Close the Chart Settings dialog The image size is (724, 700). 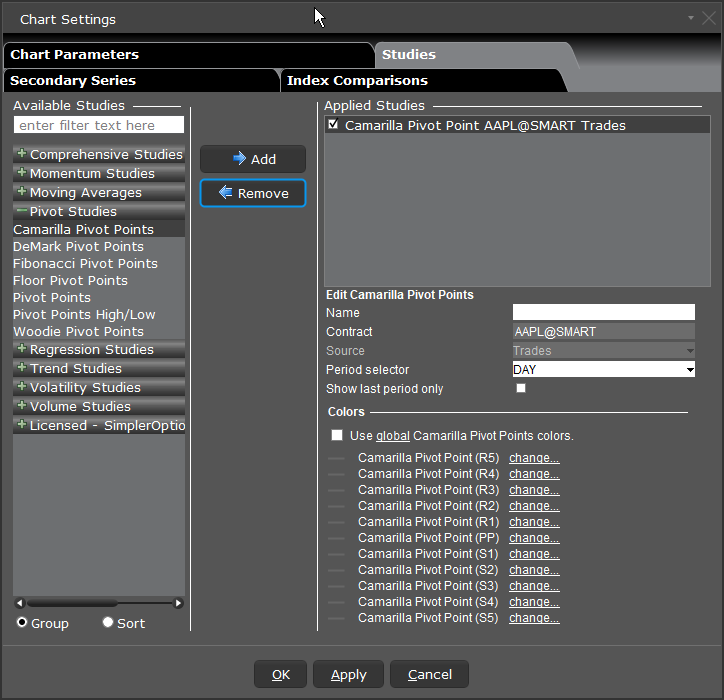[x=709, y=18]
